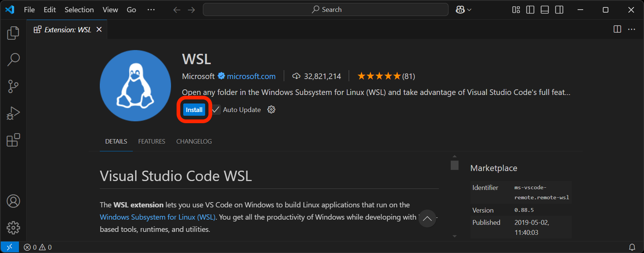Click the install count download icon
The height and width of the screenshot is (253, 644).
coord(296,76)
